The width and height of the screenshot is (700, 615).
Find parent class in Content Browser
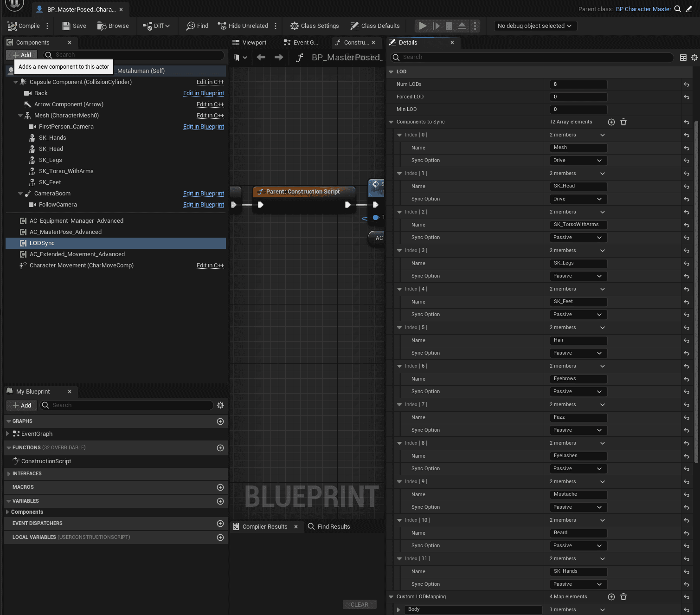pos(678,9)
